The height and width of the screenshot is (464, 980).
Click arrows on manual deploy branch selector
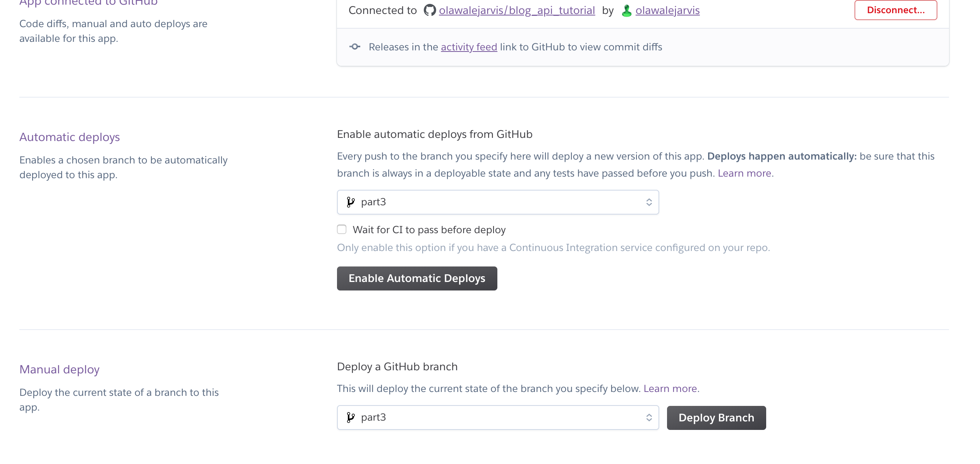649,418
